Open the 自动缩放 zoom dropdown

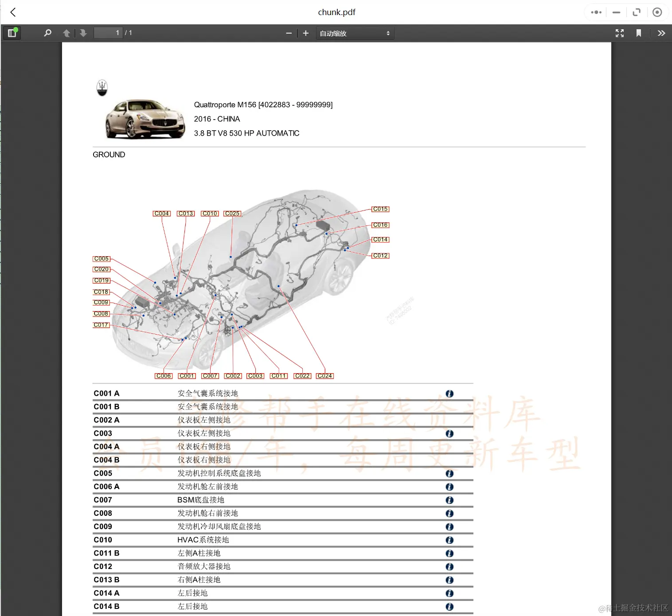pos(355,33)
